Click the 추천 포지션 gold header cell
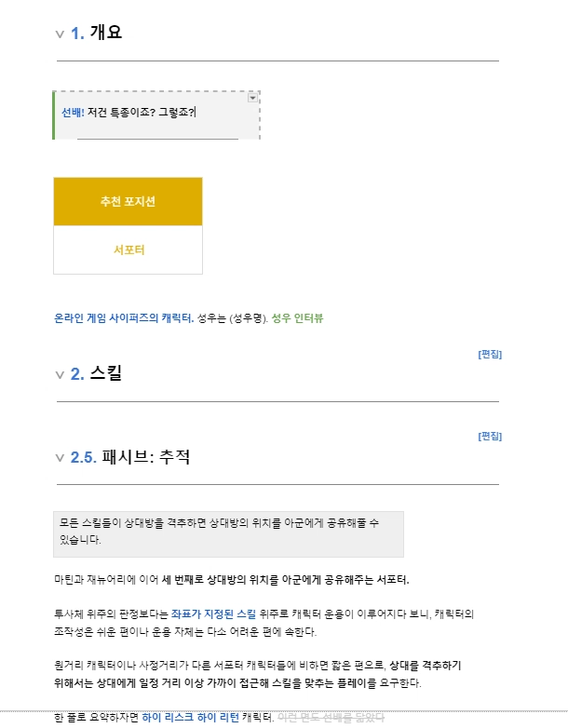568x728 pixels. coord(128,202)
